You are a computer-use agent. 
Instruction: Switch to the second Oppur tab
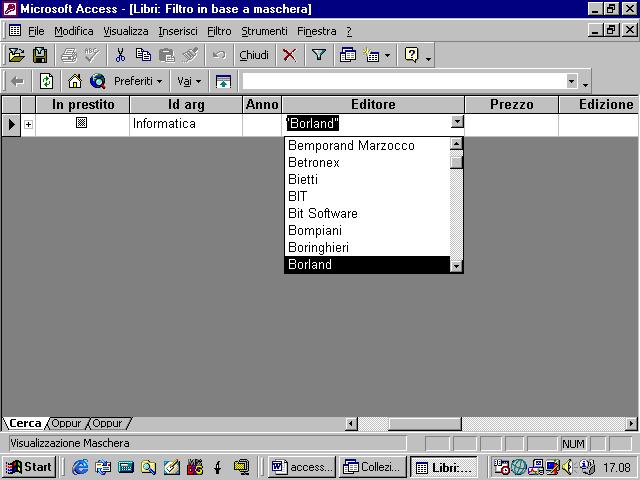[x=107, y=423]
